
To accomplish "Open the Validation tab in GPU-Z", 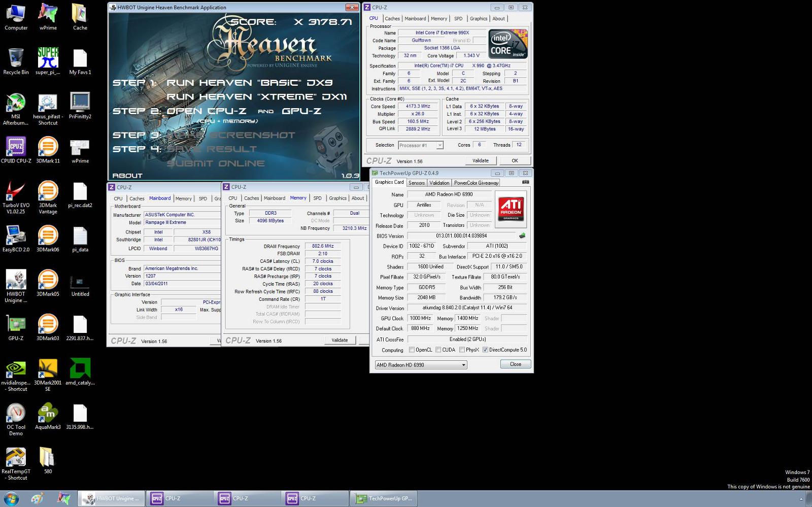I will (439, 183).
